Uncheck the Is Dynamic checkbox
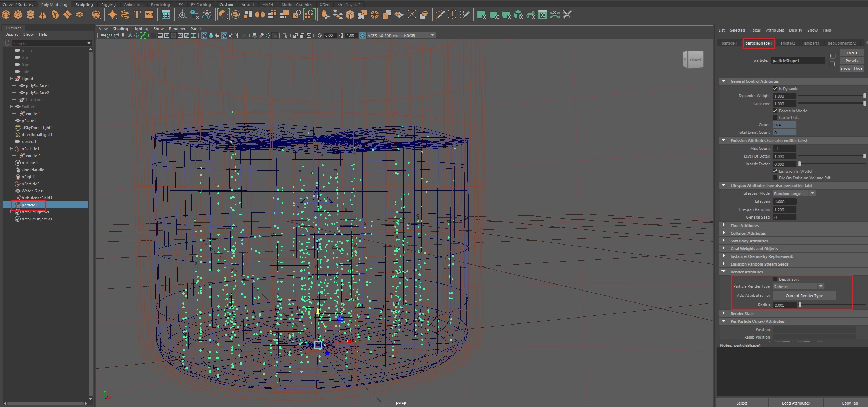 775,89
